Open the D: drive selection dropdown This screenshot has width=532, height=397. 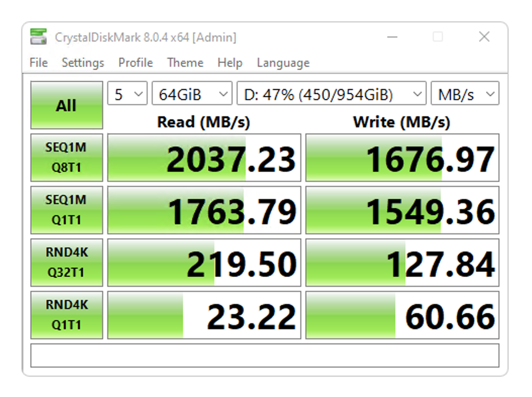[x=331, y=93]
